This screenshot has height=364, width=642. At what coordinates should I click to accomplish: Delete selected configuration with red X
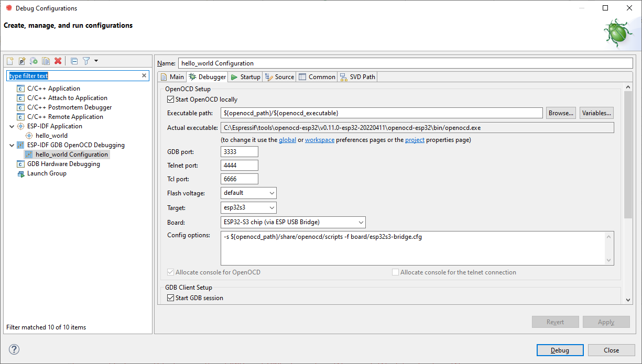click(58, 61)
